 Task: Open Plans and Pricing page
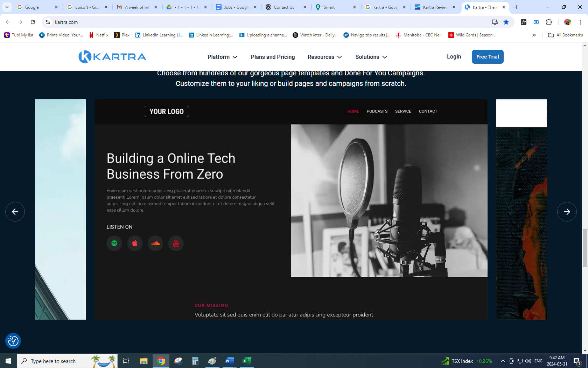coord(273,57)
